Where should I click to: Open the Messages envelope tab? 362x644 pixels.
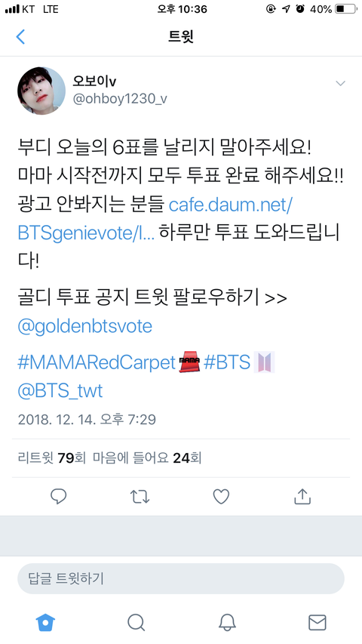coord(318,623)
